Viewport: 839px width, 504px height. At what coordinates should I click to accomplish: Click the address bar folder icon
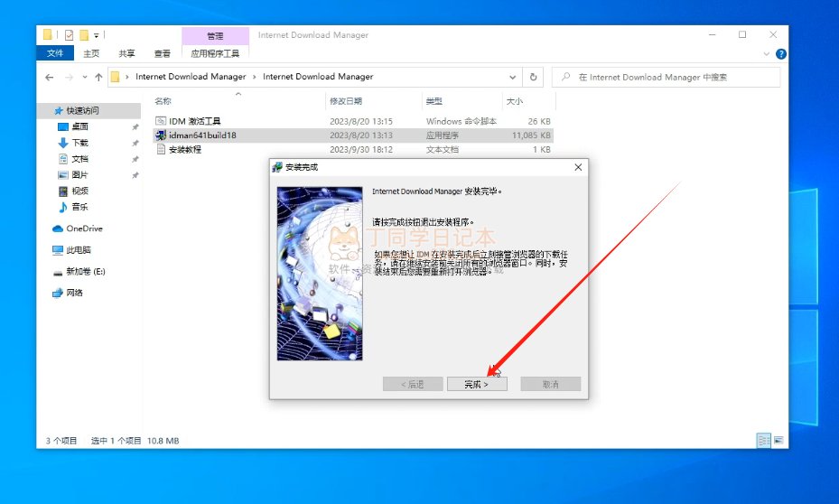pyautogui.click(x=115, y=77)
